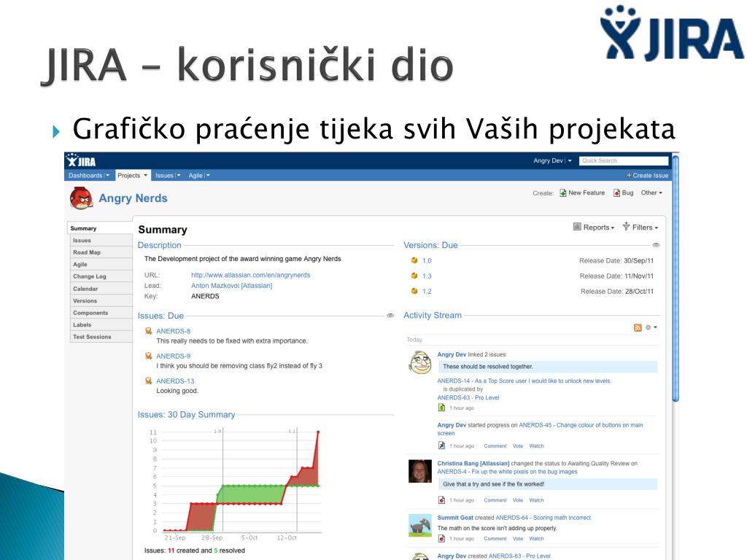747x560 pixels.
Task: Toggle the eye icon in Issues: Due
Action: click(x=390, y=316)
